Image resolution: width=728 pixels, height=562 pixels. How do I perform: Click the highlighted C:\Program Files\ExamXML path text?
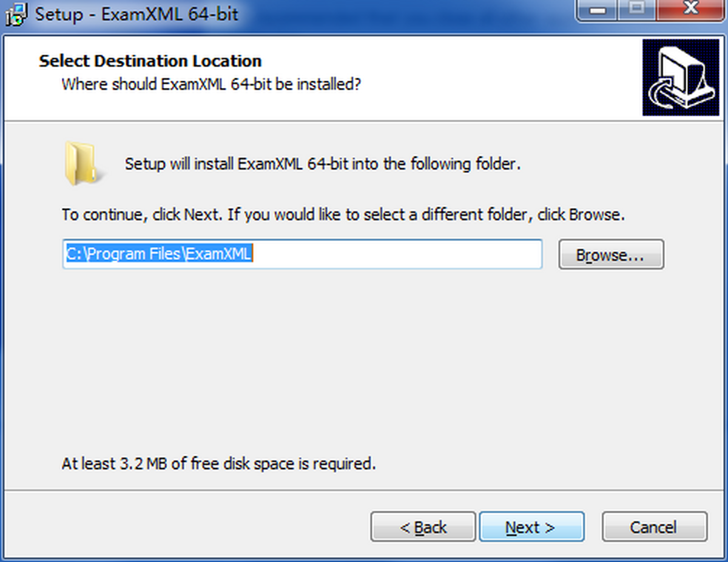158,254
